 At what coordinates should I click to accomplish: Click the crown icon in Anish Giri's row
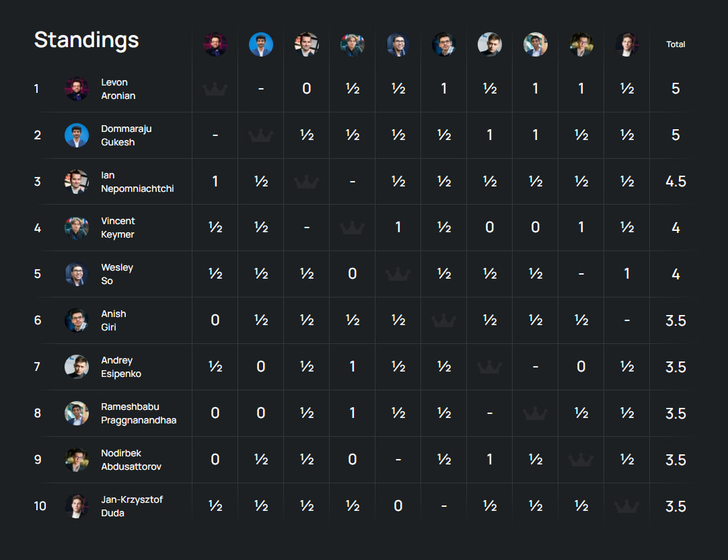tap(444, 320)
